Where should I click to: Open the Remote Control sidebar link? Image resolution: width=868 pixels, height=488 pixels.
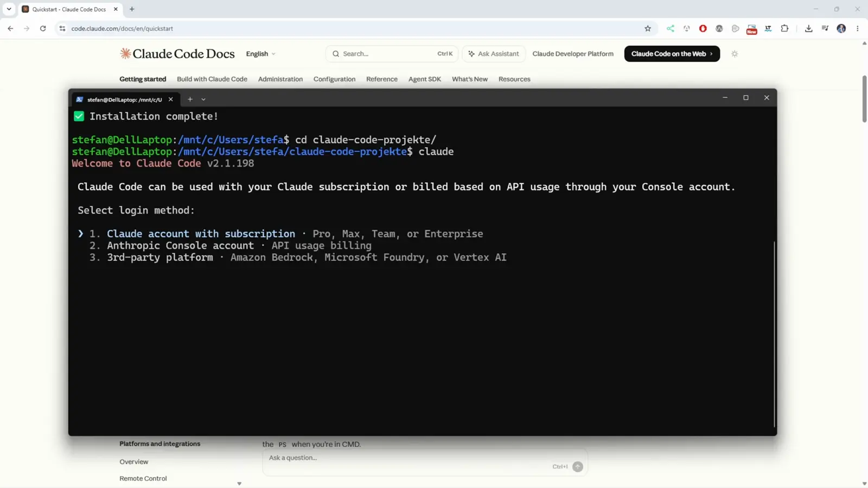click(143, 478)
